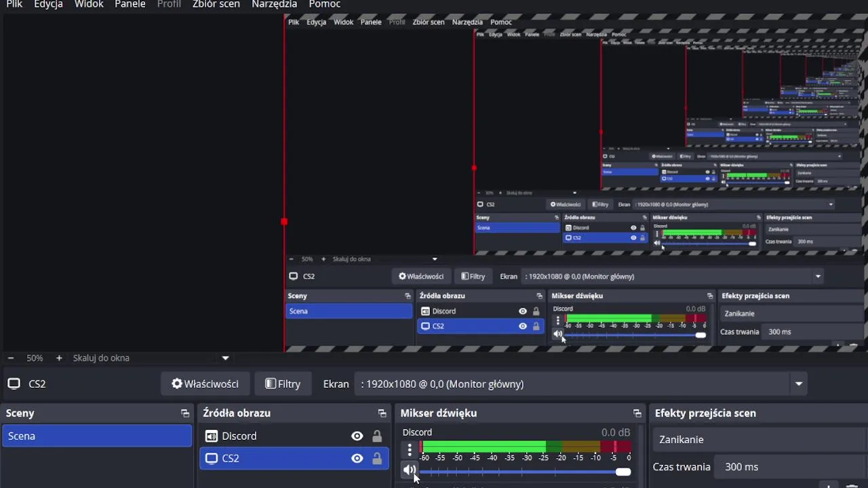Open the Widok menu
Viewport: 868px width, 488px height.
89,4
